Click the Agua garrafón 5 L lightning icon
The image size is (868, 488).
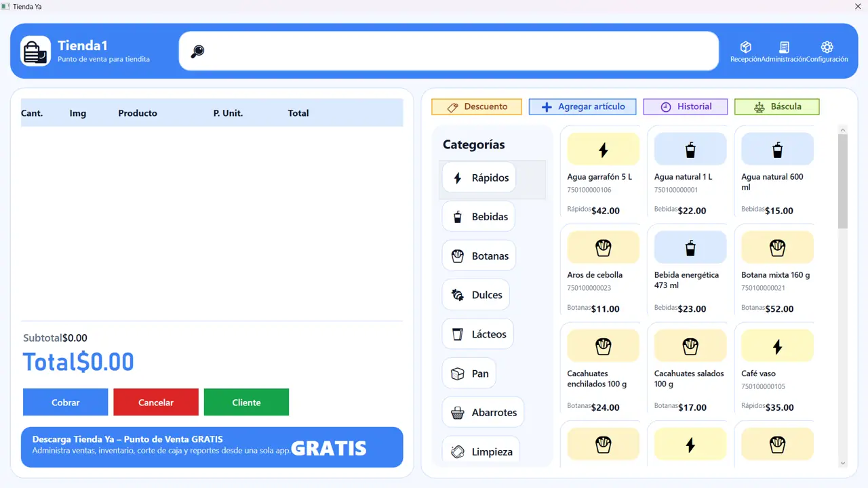(x=603, y=150)
